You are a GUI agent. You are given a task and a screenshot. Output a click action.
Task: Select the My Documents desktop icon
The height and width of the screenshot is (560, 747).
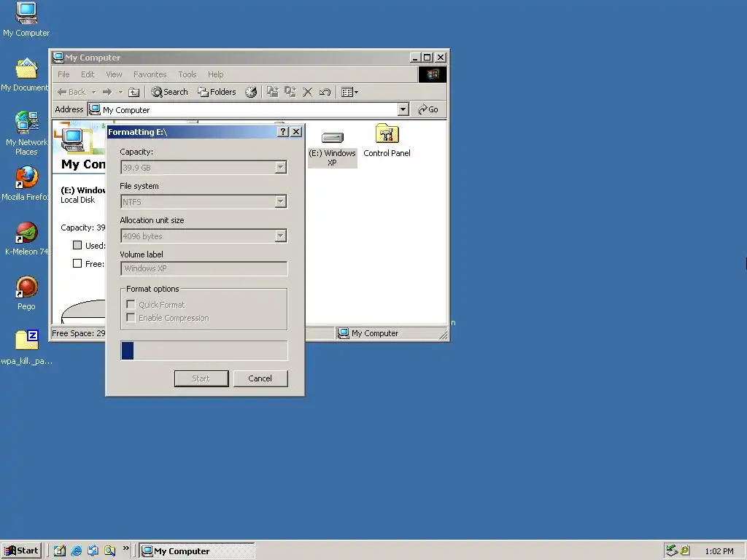click(25, 74)
